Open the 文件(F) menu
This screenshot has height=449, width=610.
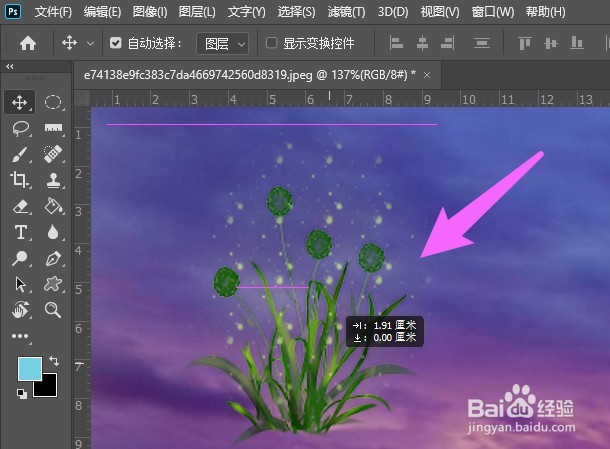[53, 12]
